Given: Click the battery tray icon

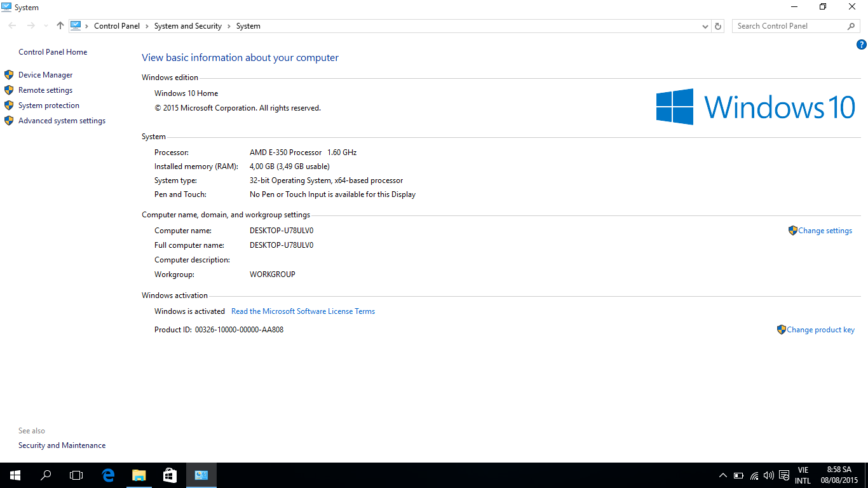Looking at the screenshot, I should pos(738,475).
